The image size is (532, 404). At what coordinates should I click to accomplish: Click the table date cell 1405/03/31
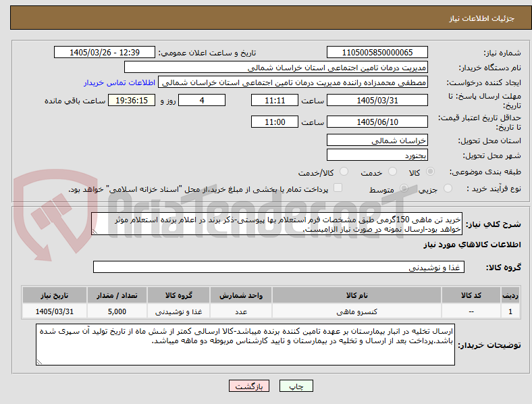point(54,311)
